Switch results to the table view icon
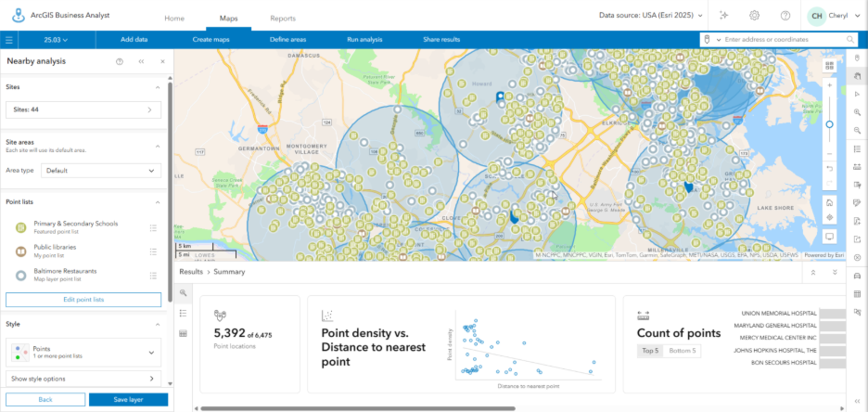 [184, 333]
